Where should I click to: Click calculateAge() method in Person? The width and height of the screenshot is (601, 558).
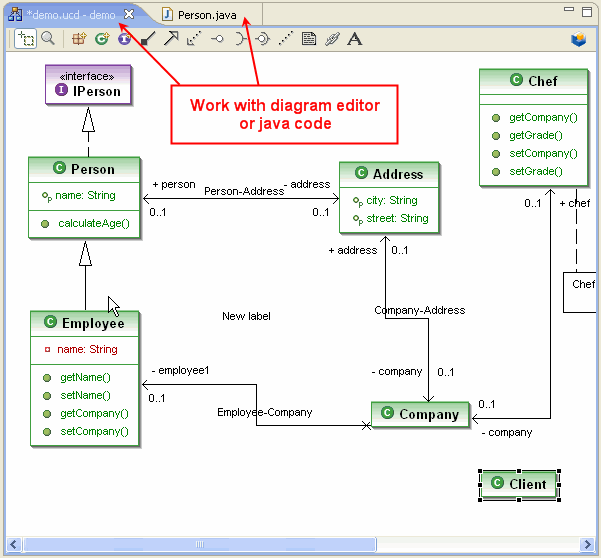(86, 223)
